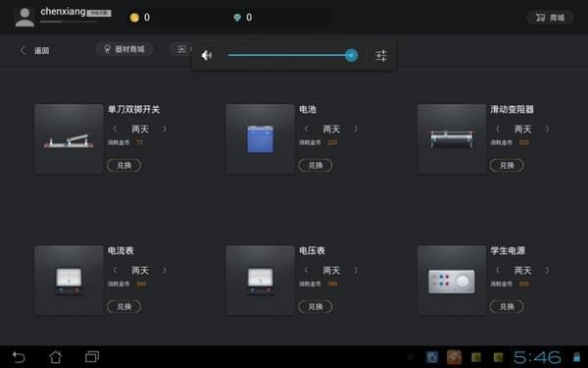Increase duration for 学生电源 with right arrow
Viewport: 588px width, 368px height.
(x=547, y=271)
